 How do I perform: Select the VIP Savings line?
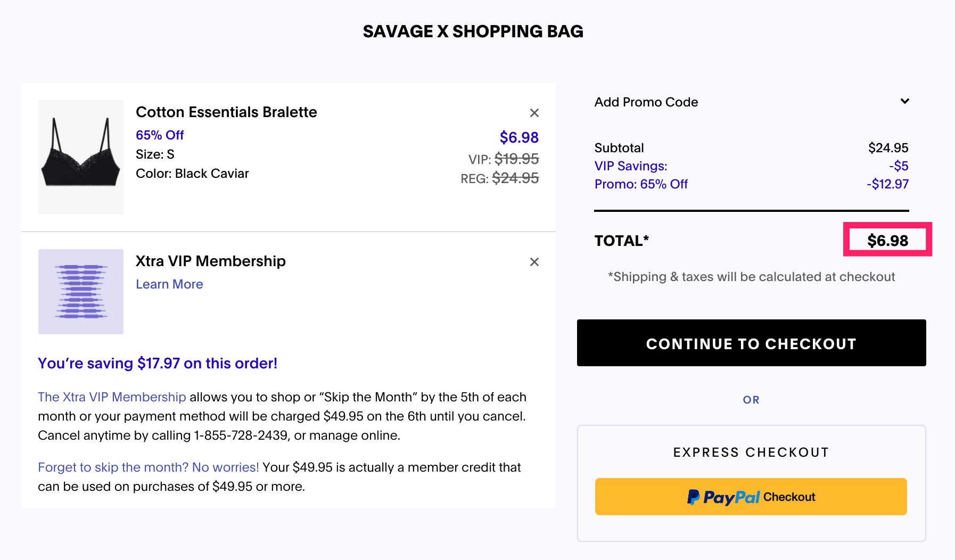(631, 166)
